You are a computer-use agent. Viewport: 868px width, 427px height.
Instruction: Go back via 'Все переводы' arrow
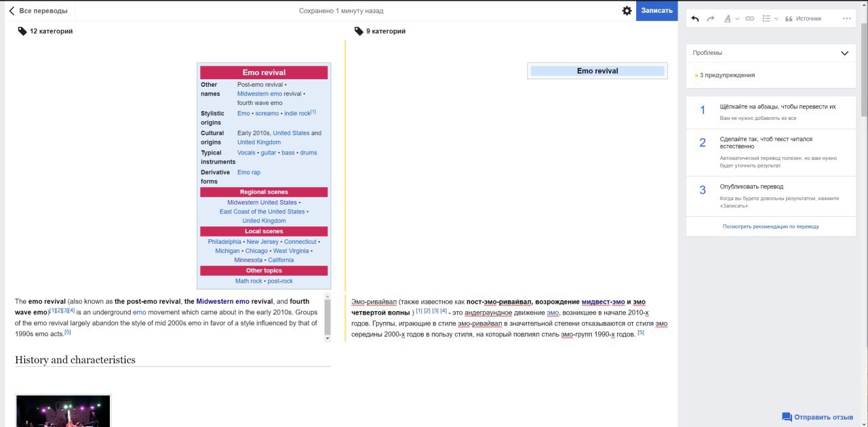pyautogui.click(x=38, y=11)
